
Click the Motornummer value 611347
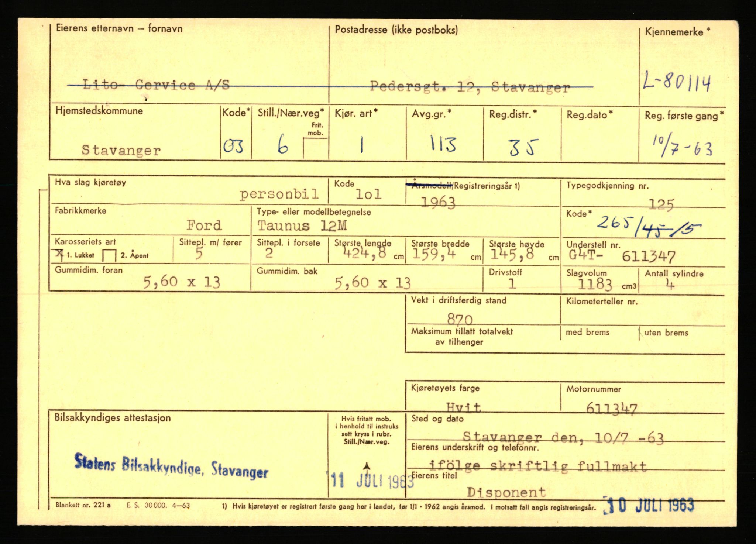tap(612, 408)
